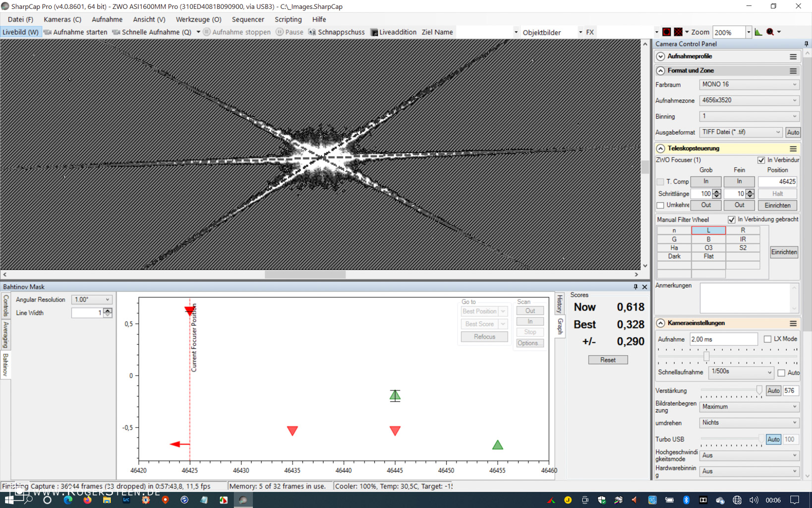Click the Reset scores button
Screen dimensions: 812x508
click(608, 360)
